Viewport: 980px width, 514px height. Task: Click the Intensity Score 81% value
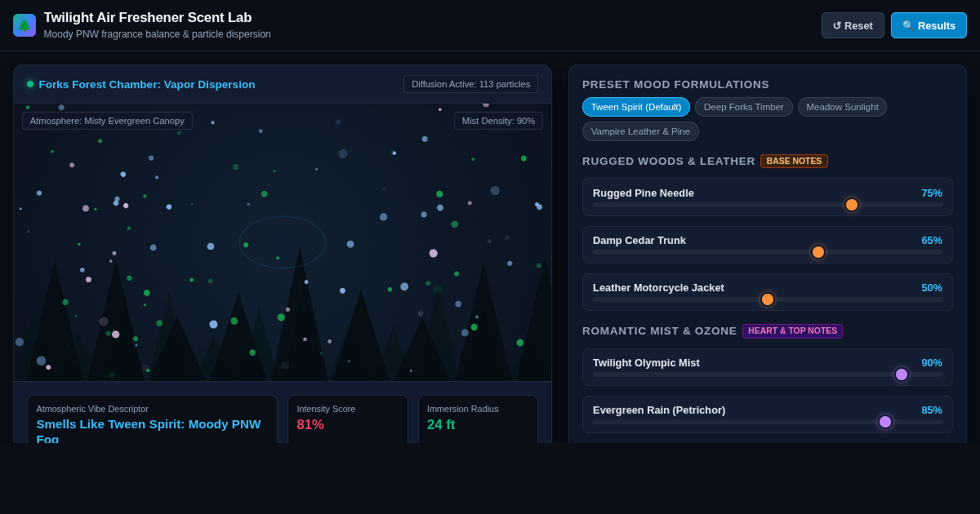click(310, 425)
